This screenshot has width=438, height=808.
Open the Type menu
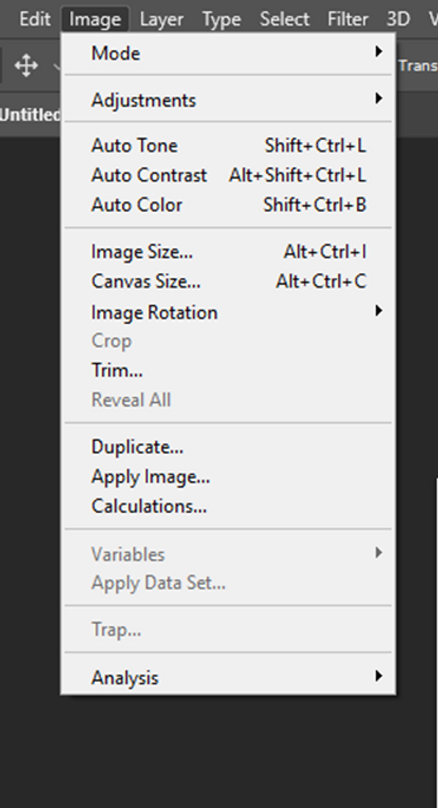[x=222, y=19]
